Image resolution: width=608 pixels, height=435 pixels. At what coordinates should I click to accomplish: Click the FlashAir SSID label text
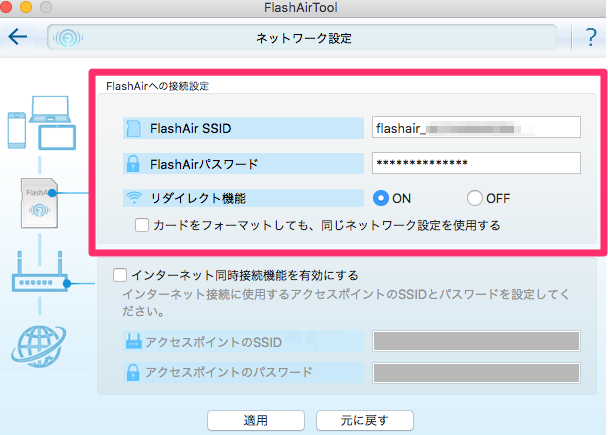pyautogui.click(x=191, y=128)
